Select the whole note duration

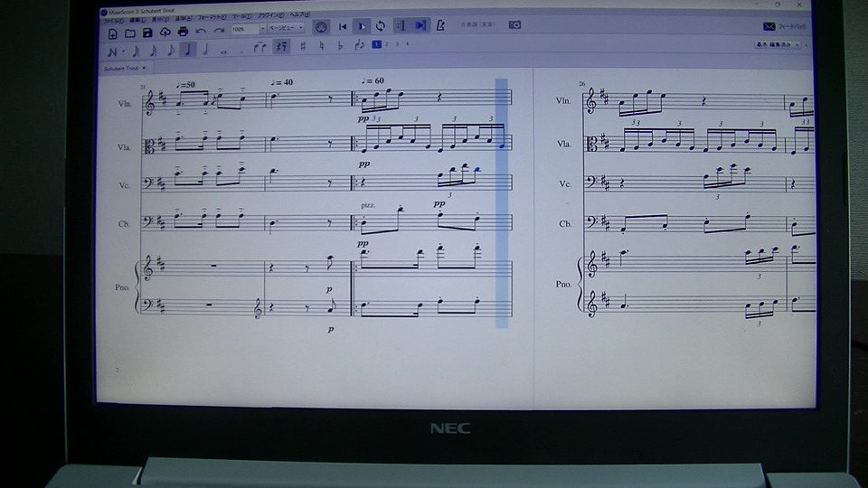point(223,52)
